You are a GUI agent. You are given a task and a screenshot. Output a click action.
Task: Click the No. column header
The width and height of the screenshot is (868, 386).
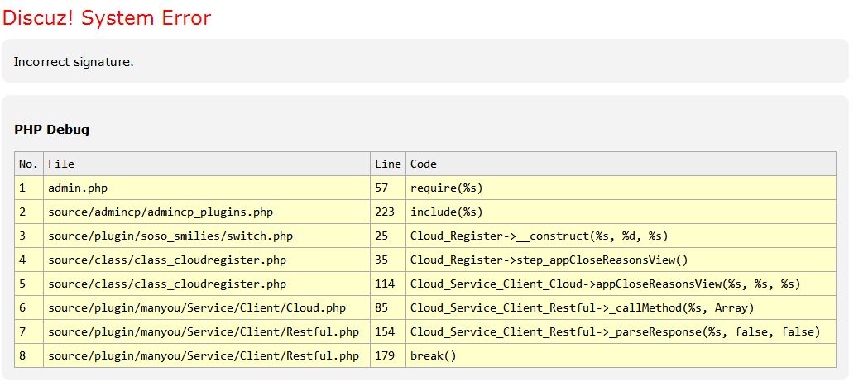click(x=29, y=164)
